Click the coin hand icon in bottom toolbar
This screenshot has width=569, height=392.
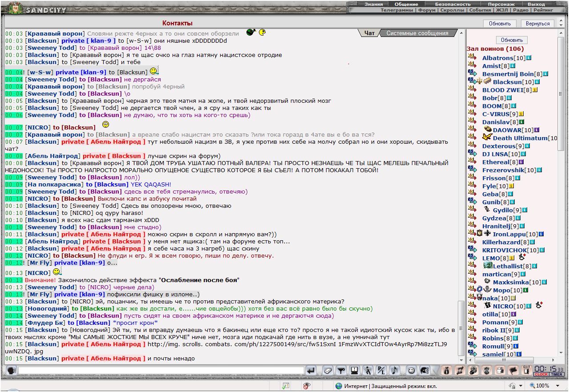tap(474, 370)
